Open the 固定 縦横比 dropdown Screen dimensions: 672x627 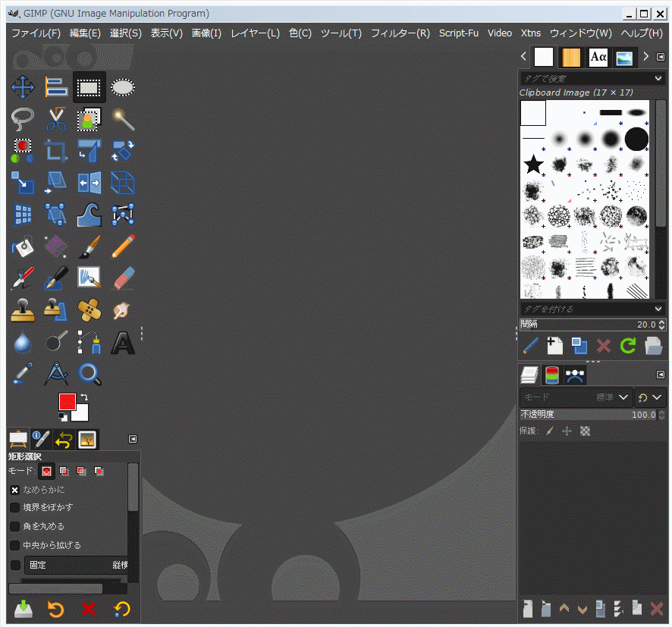76,565
